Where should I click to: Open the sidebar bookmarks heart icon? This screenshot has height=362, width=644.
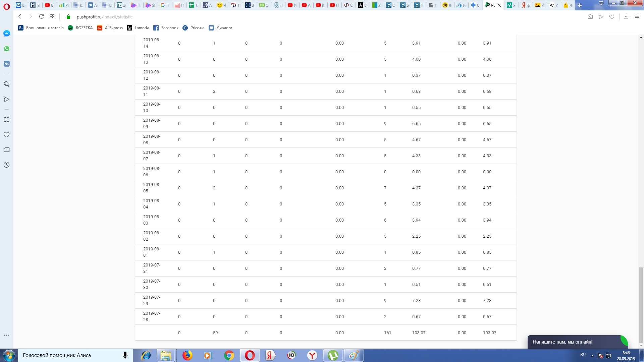[x=7, y=135]
